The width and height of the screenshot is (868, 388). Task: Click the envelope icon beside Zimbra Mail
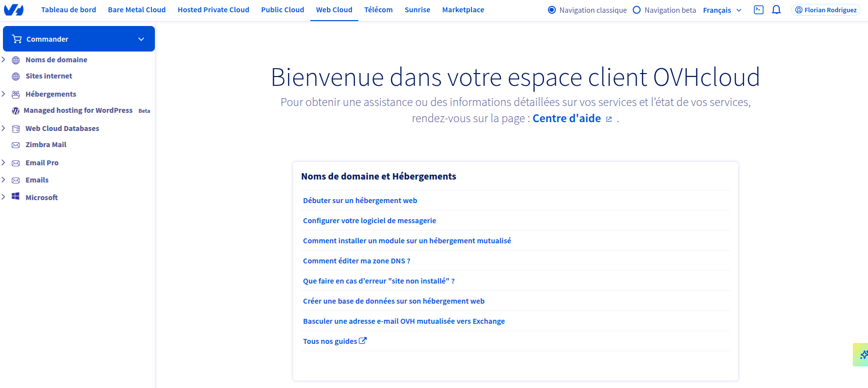[x=16, y=145]
